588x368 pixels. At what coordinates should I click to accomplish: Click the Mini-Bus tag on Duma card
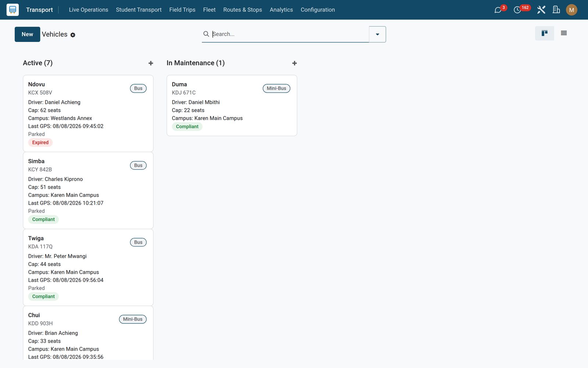point(276,88)
